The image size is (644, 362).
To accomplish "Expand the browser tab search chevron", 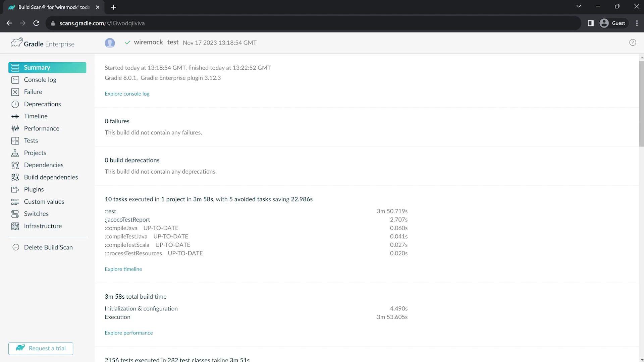I will (579, 6).
